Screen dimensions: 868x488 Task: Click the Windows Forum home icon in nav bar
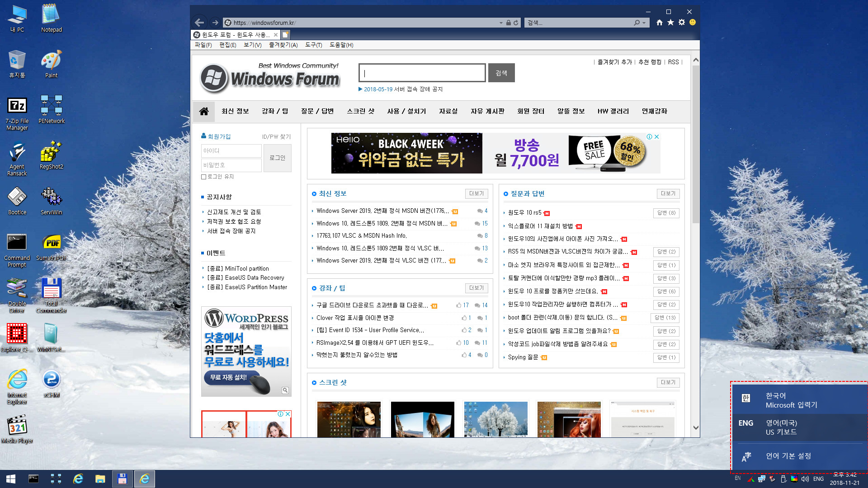pyautogui.click(x=204, y=111)
